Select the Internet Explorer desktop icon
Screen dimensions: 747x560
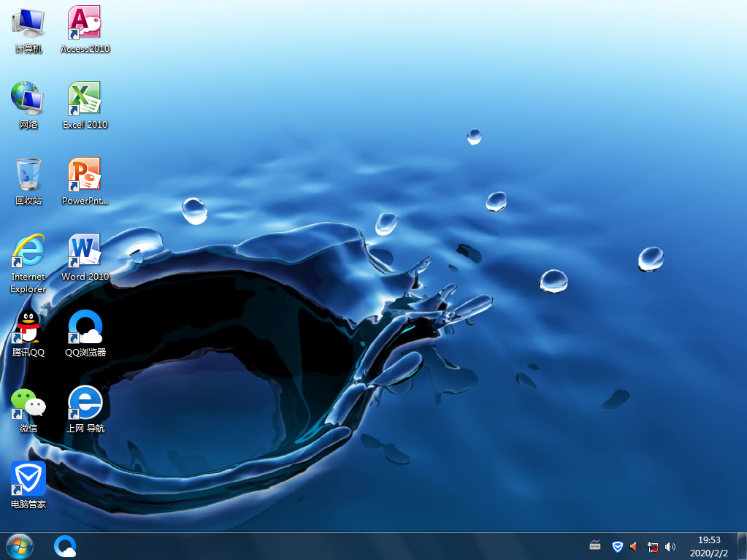click(x=28, y=252)
